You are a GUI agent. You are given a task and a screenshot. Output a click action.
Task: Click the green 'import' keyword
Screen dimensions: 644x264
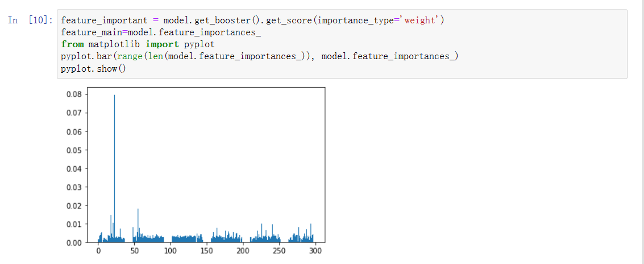coord(162,44)
